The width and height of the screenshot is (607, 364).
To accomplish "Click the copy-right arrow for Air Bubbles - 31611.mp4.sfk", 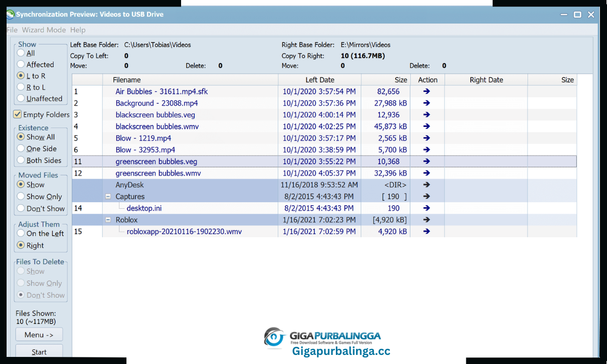I will pyautogui.click(x=426, y=92).
